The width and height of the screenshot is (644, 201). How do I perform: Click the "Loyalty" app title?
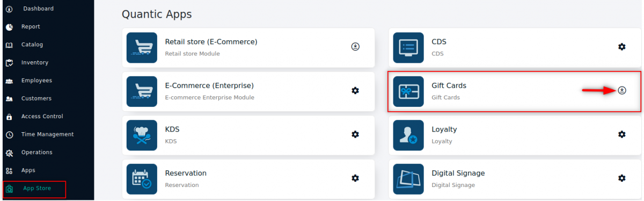point(444,130)
